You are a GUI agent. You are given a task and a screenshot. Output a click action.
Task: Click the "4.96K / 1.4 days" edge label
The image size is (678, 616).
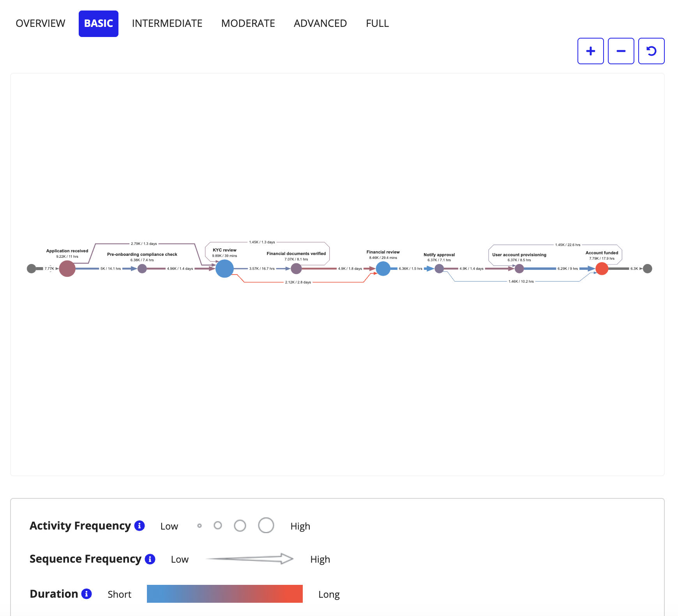tap(180, 269)
